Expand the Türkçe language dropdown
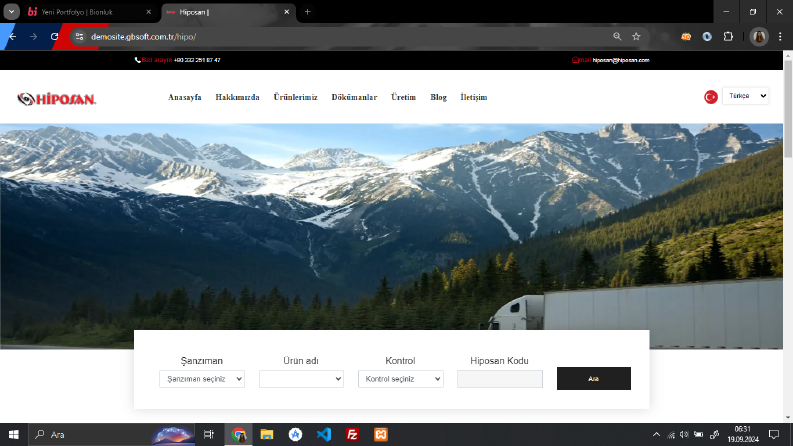Viewport: 793px width, 446px height. click(x=746, y=96)
